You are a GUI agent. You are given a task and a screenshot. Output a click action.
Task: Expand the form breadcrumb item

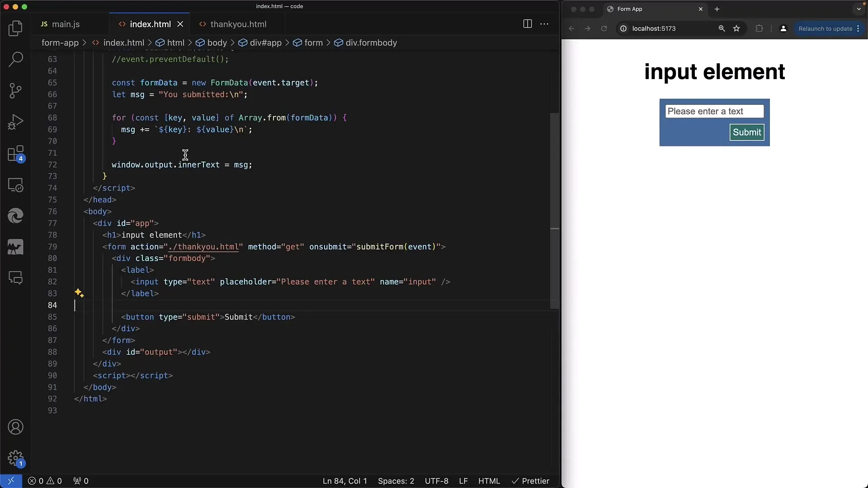314,42
